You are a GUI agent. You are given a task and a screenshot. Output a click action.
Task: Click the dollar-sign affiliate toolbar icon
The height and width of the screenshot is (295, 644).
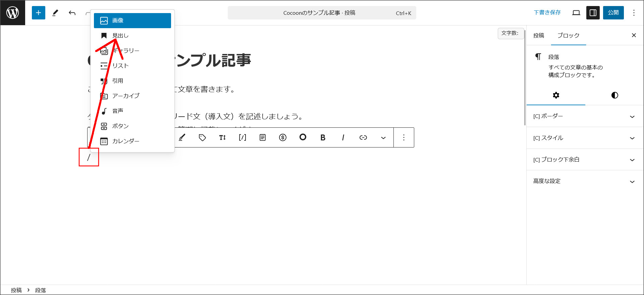pos(283,137)
